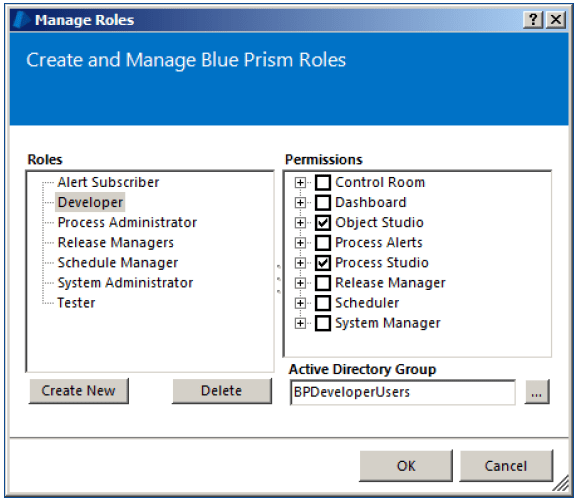Image resolution: width=577 pixels, height=502 pixels.
Task: Click the Active Directory Group text field
Action: coord(403,392)
